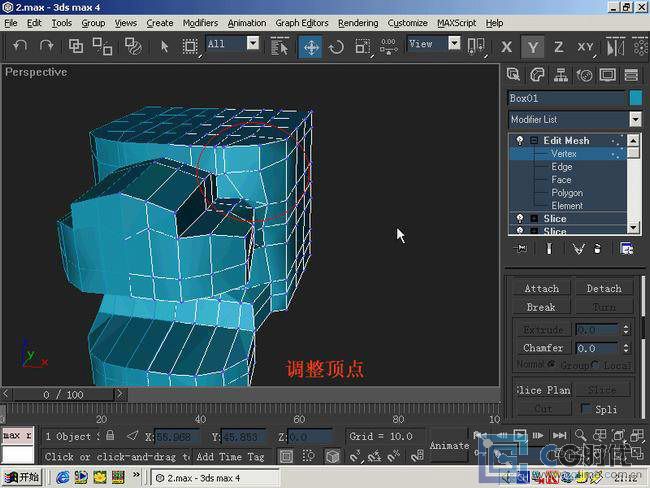
Task: Activate the Select and Move tool
Action: [x=310, y=46]
